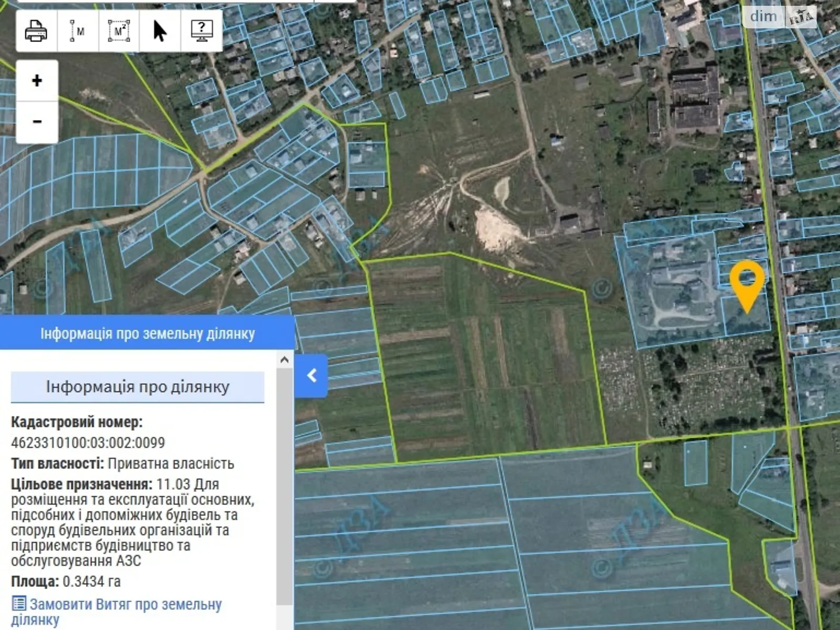Viewport: 840px width, 630px height.
Task: Click the Інформація про земельну ділянку header
Action: (x=147, y=333)
